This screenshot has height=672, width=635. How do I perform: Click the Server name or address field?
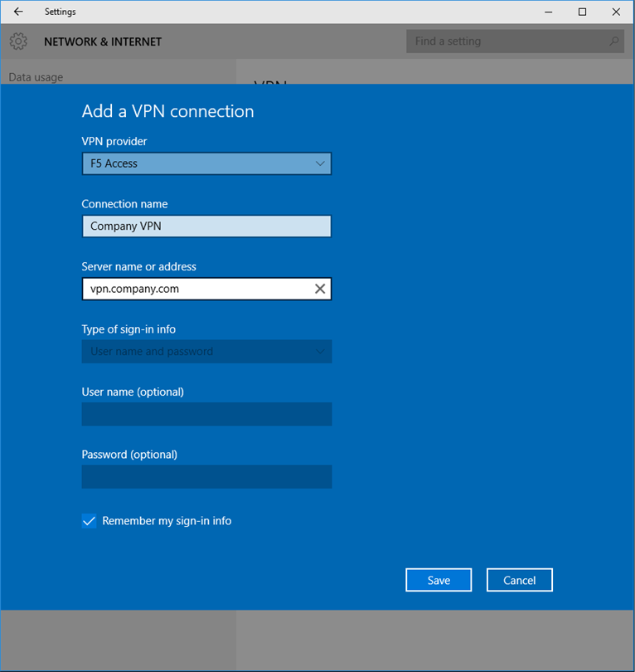coord(206,289)
